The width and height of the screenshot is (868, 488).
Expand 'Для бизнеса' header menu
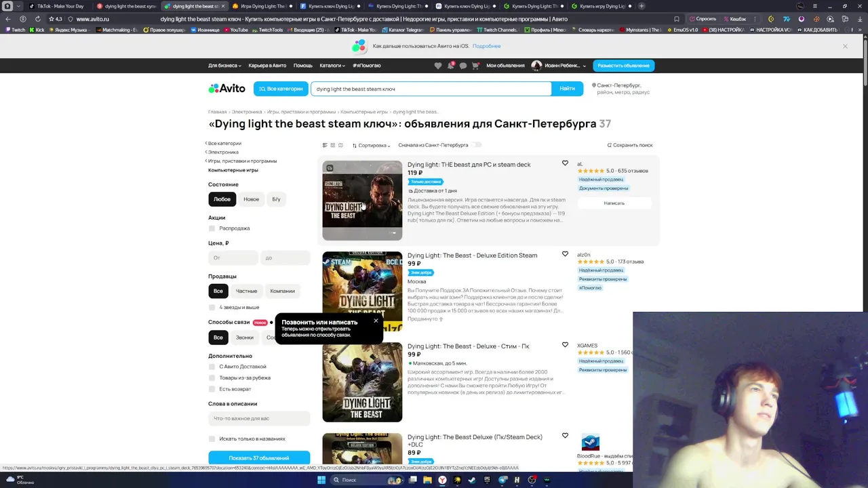point(224,66)
